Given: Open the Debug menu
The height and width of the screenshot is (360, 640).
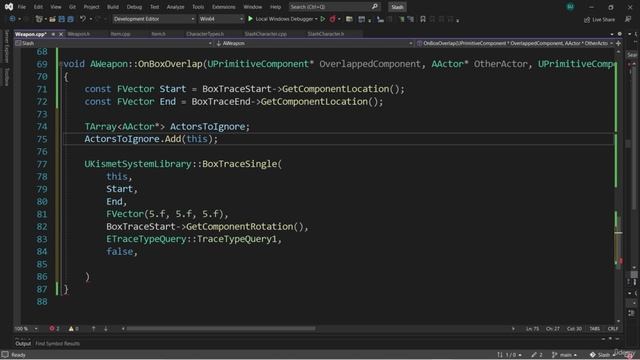Looking at the screenshot, I should coord(134,7).
